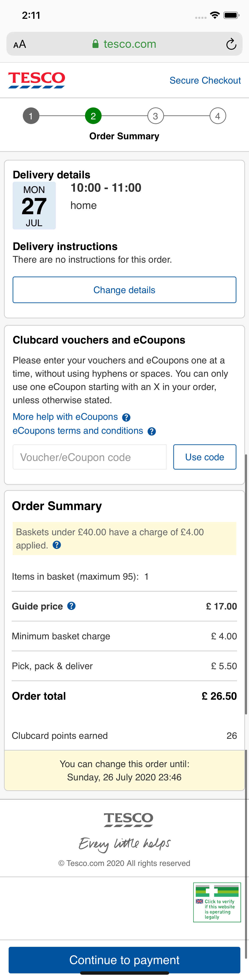Click More help with eCoupons link
249x980 pixels.
65,416
